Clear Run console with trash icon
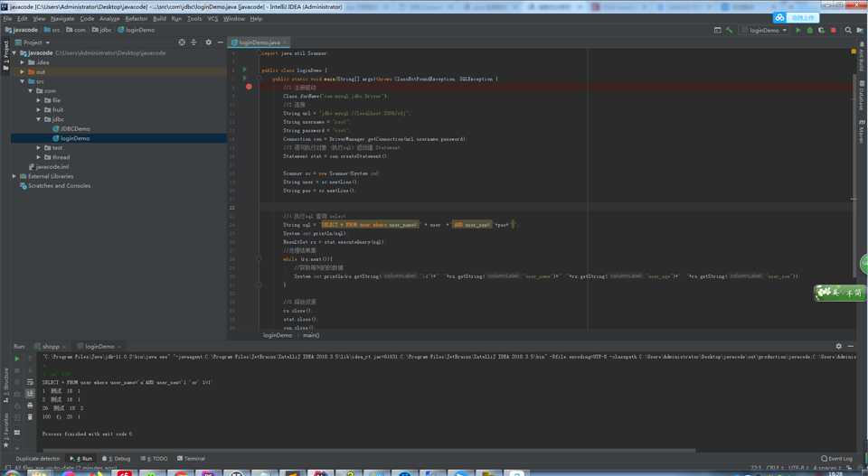The image size is (868, 476). [30, 417]
